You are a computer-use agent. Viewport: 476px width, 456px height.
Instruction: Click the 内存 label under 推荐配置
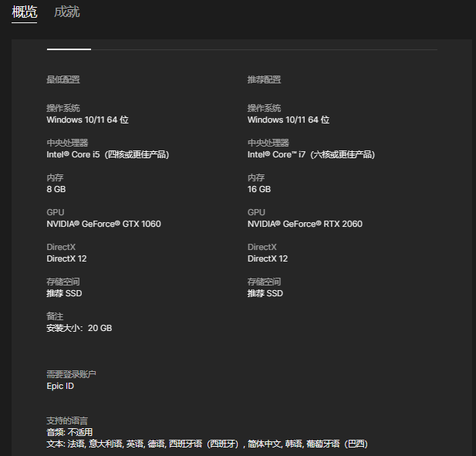[x=256, y=177]
